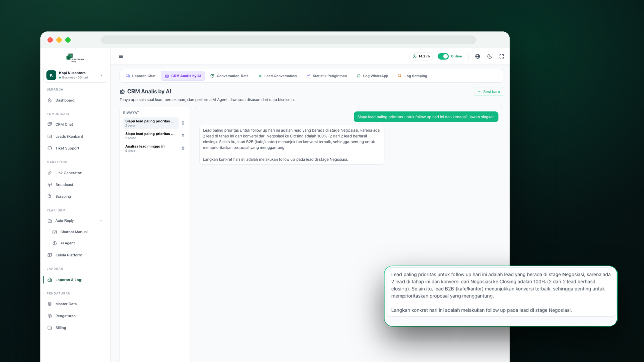
Task: Open Kelola Platform page label
Action: [68, 255]
